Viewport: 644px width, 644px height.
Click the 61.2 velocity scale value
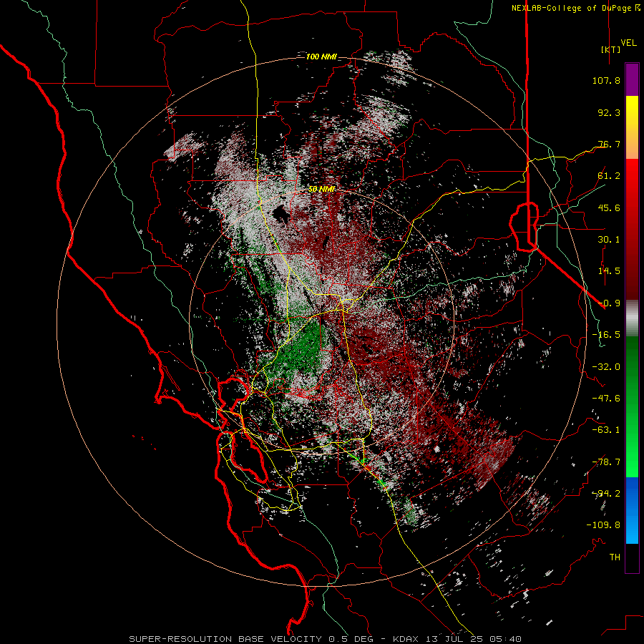point(609,176)
